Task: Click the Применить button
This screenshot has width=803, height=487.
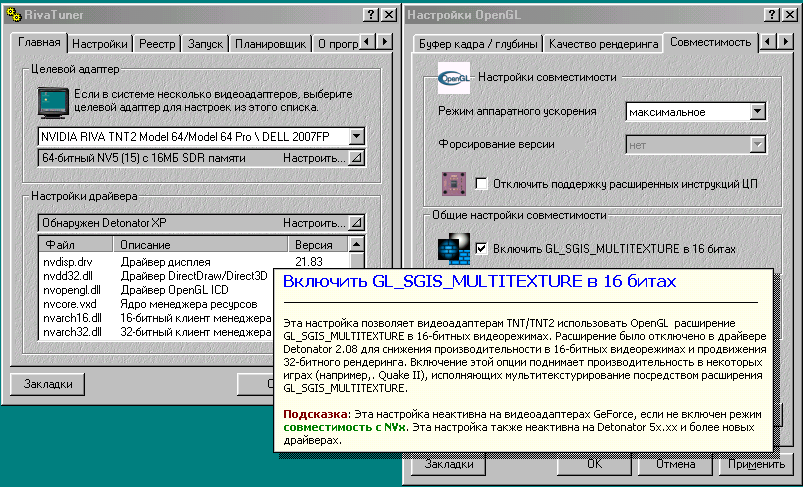Action: coord(756,464)
